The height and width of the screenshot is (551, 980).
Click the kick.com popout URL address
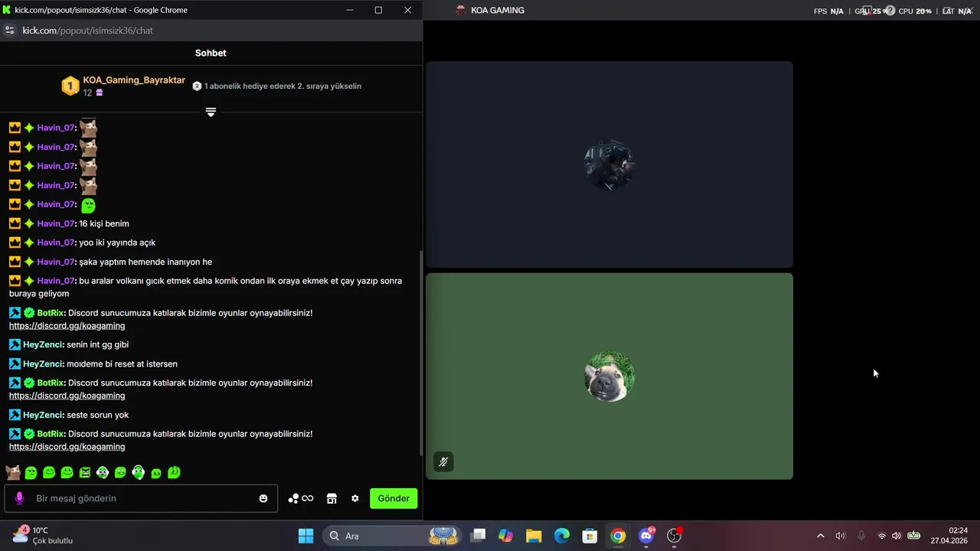pyautogui.click(x=88, y=31)
